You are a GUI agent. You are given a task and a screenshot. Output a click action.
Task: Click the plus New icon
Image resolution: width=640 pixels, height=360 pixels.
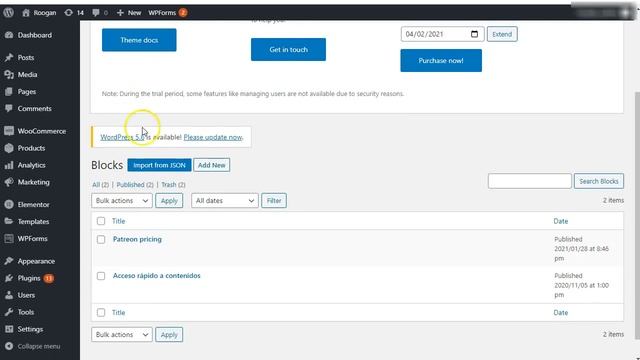pos(120,13)
